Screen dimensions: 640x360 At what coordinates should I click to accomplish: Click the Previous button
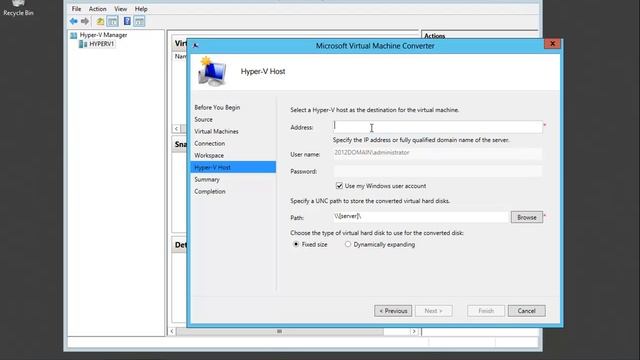[x=393, y=311]
